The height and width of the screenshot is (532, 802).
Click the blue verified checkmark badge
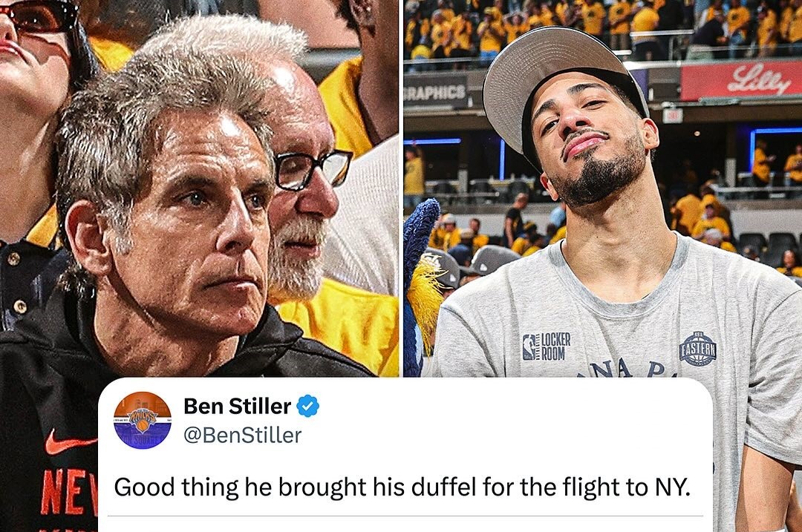click(308, 407)
